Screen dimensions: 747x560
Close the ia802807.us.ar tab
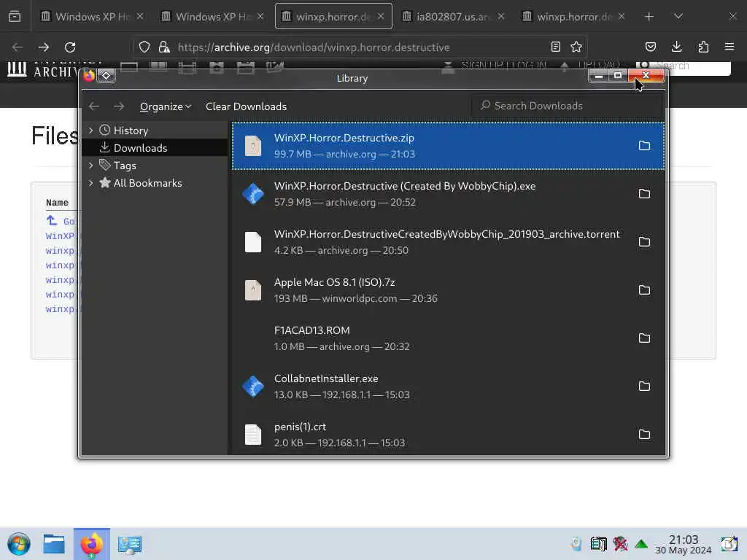(501, 16)
